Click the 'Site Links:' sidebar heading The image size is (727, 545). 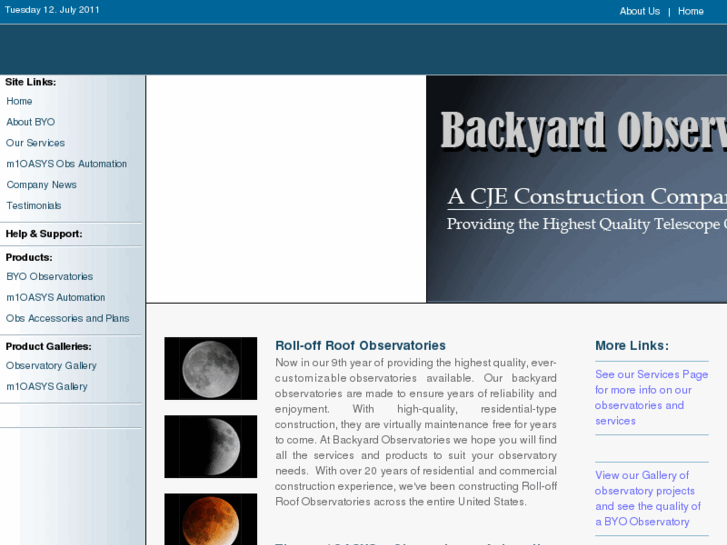31,82
